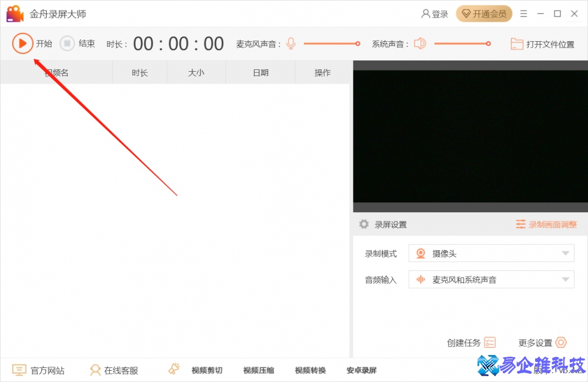Image resolution: width=588 pixels, height=382 pixels.
Task: Click 登录 to sign in
Action: 435,13
